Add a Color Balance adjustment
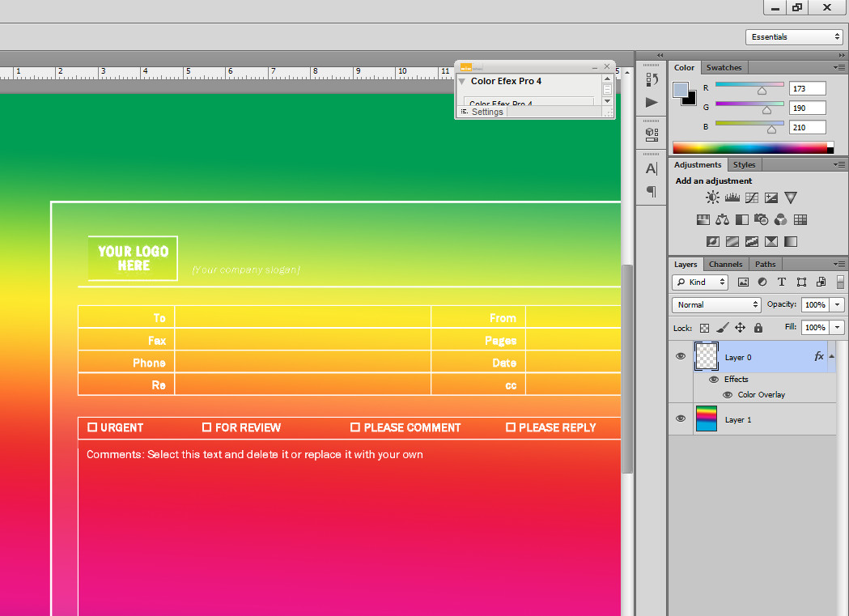Viewport: 849px width, 616px height. (722, 219)
